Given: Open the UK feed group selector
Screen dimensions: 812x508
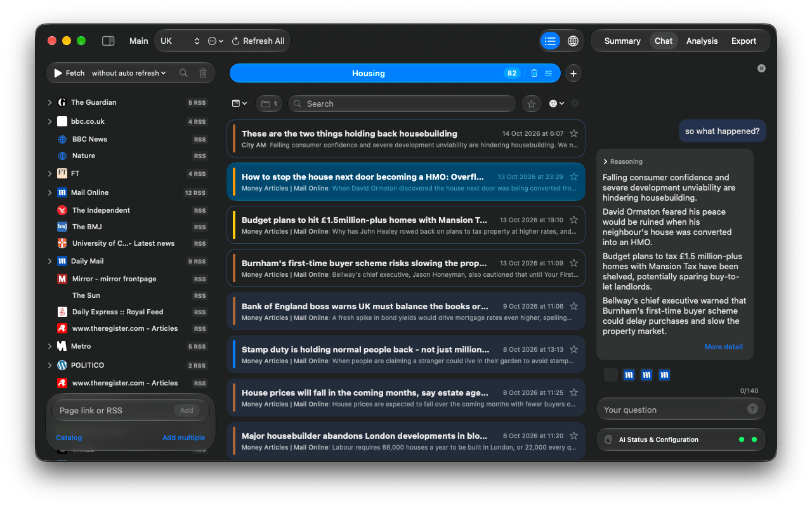Looking at the screenshot, I should tap(180, 41).
